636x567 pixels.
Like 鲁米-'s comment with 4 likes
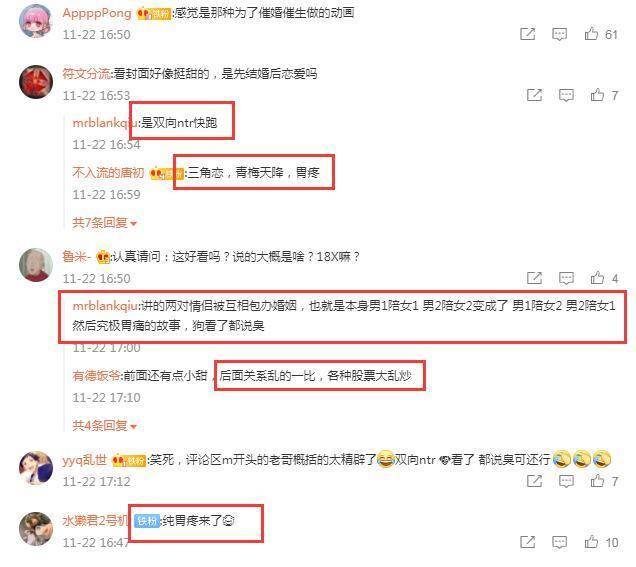tap(597, 278)
